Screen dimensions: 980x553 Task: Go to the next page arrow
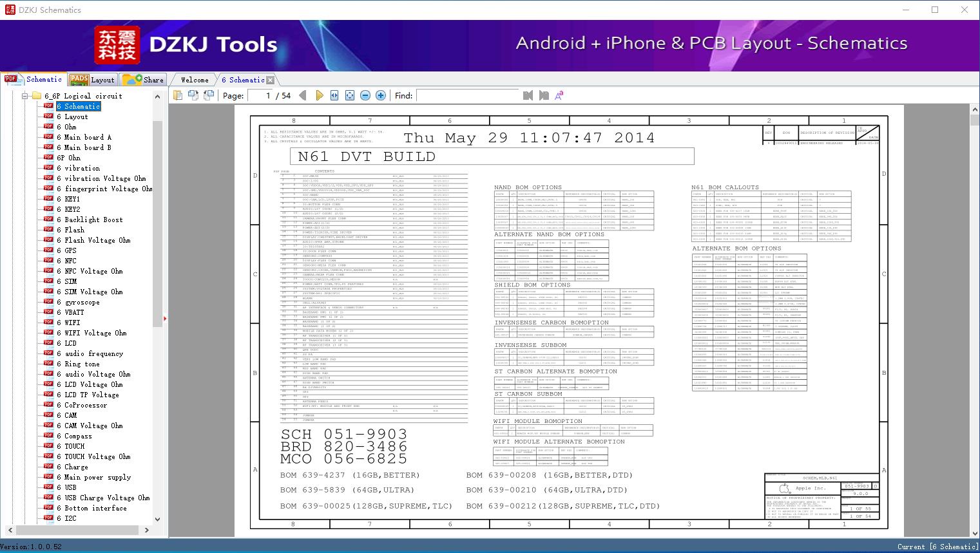pyautogui.click(x=319, y=95)
